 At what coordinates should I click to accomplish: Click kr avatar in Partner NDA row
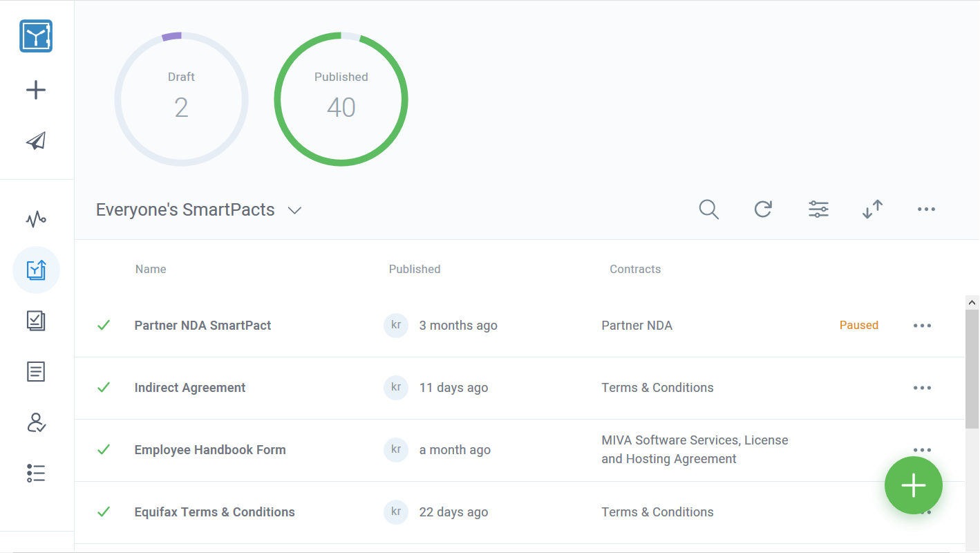click(396, 325)
